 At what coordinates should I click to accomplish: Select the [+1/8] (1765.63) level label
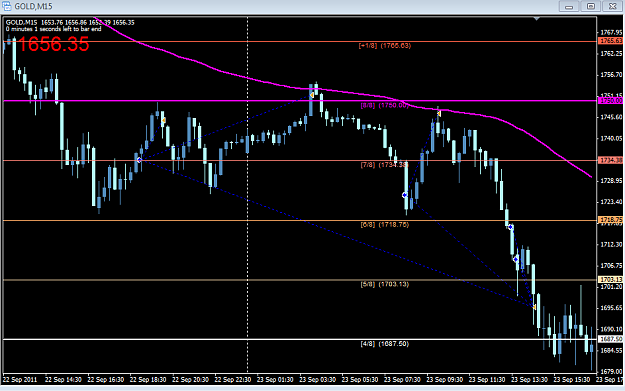click(385, 46)
